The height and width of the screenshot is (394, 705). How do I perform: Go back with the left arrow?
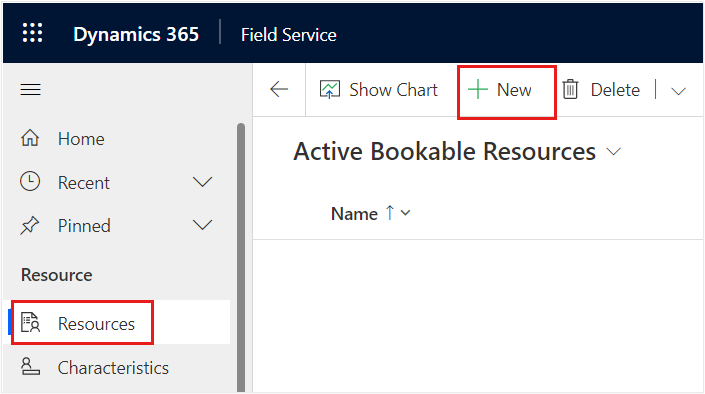pyautogui.click(x=279, y=89)
